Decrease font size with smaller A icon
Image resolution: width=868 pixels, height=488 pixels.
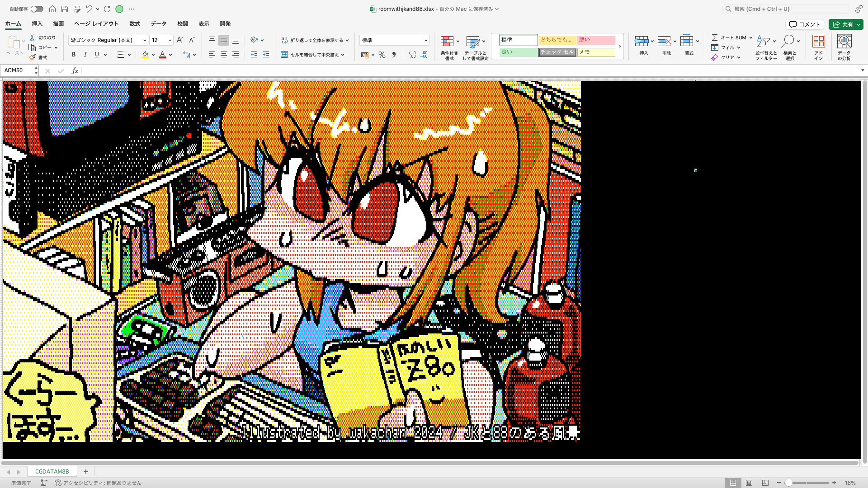coord(192,40)
